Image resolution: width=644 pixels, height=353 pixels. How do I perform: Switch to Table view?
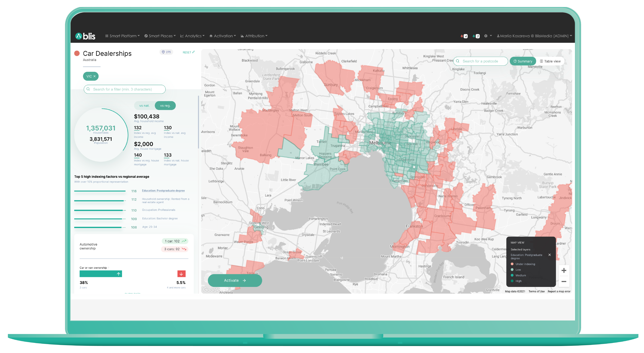coord(550,61)
